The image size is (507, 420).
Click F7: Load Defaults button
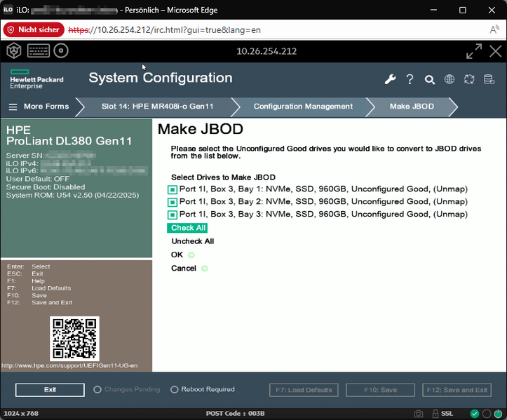tap(304, 390)
